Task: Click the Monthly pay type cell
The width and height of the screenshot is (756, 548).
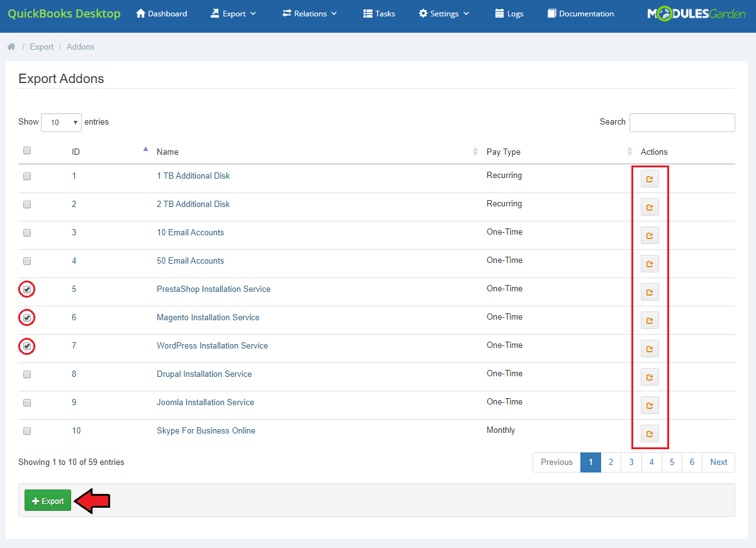Action: pyautogui.click(x=501, y=430)
